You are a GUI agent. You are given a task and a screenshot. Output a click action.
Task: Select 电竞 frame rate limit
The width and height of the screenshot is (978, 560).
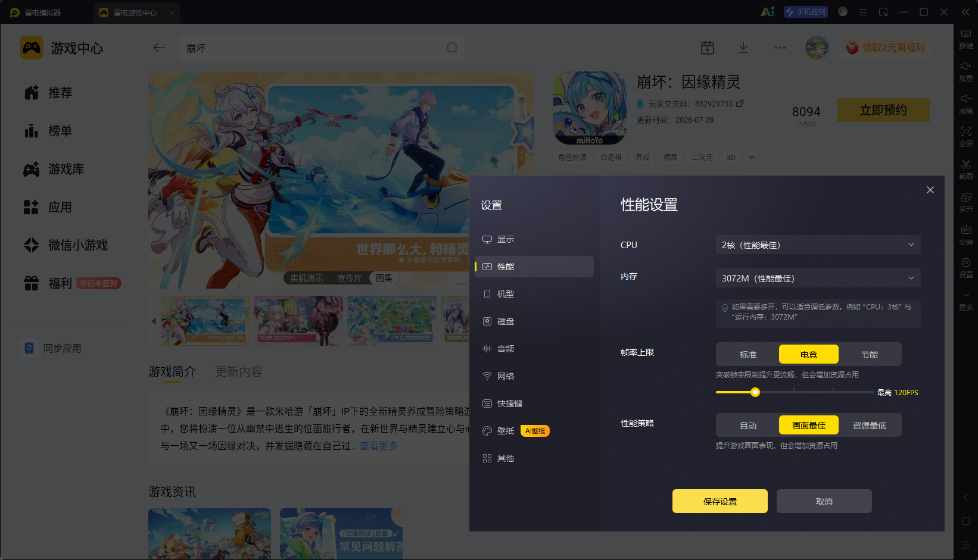coord(809,355)
